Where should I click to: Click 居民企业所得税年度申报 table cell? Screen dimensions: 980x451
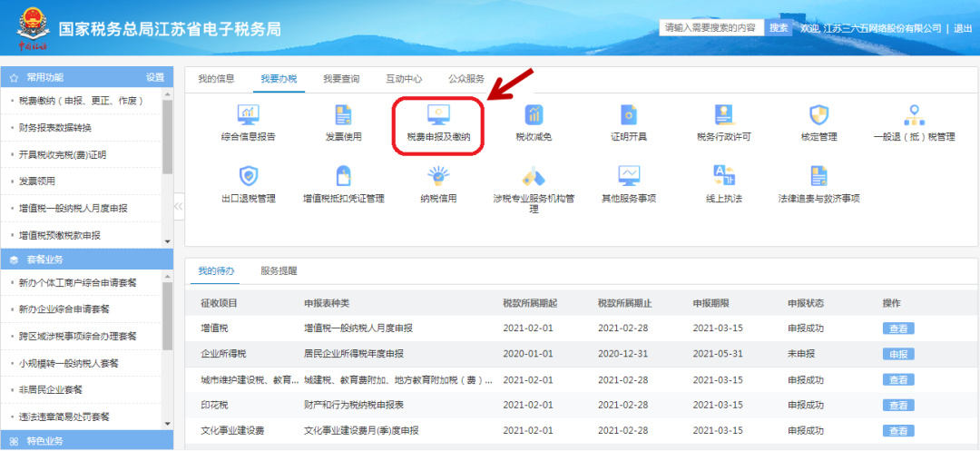coord(354,354)
